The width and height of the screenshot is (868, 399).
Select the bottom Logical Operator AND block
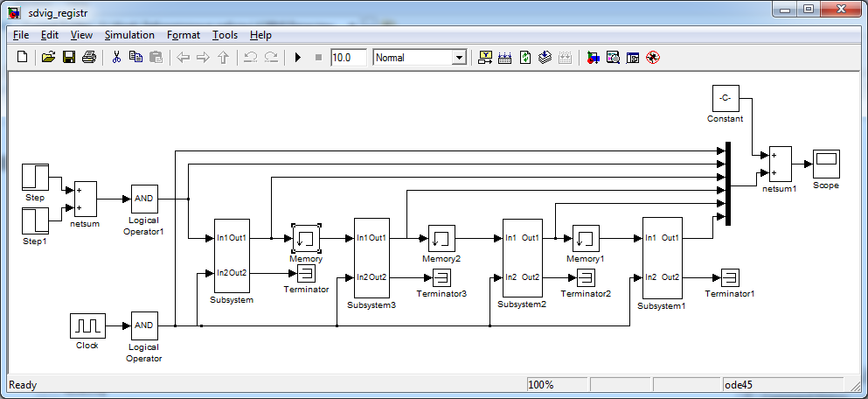[144, 325]
